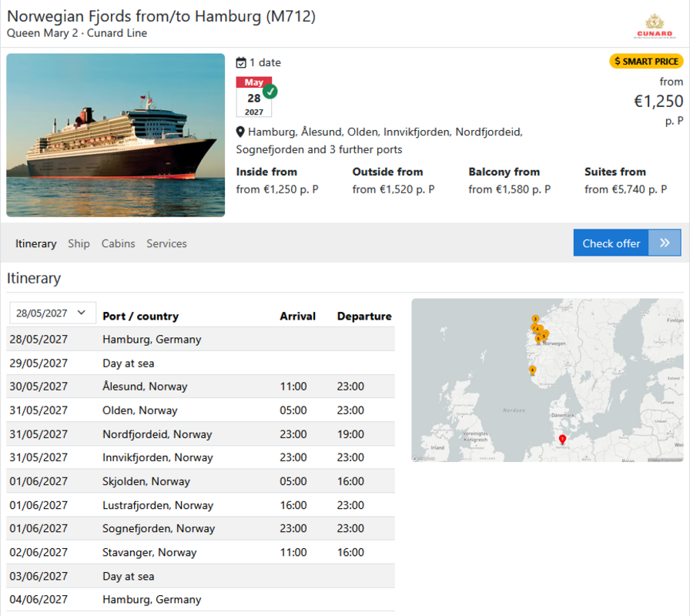Click the 'Port / country' column header
The height and width of the screenshot is (616, 690).
pyautogui.click(x=141, y=316)
